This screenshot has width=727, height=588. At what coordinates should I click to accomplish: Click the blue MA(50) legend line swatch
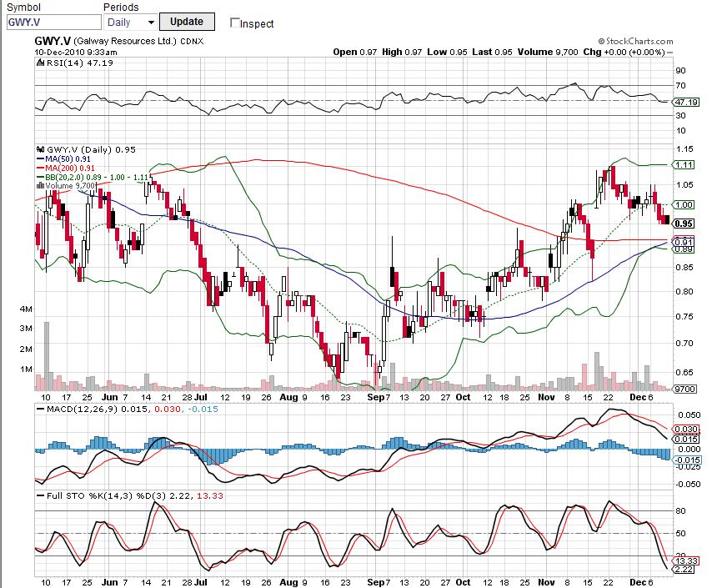click(40, 159)
